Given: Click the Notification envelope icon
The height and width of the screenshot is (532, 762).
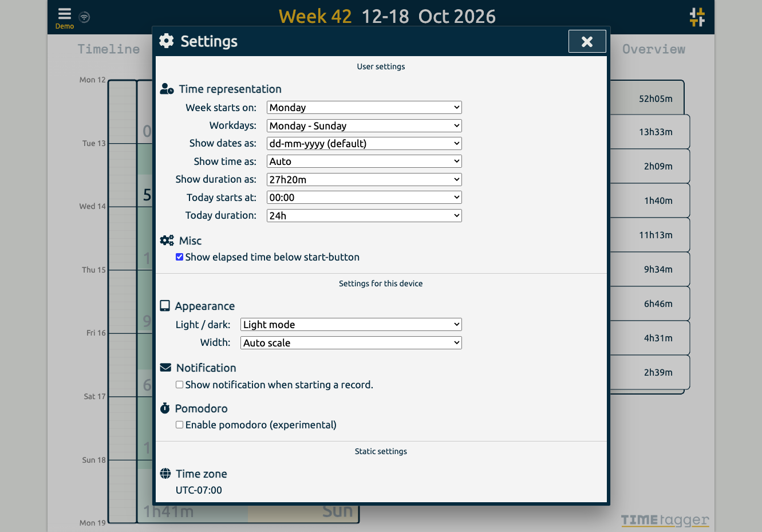Looking at the screenshot, I should [165, 368].
